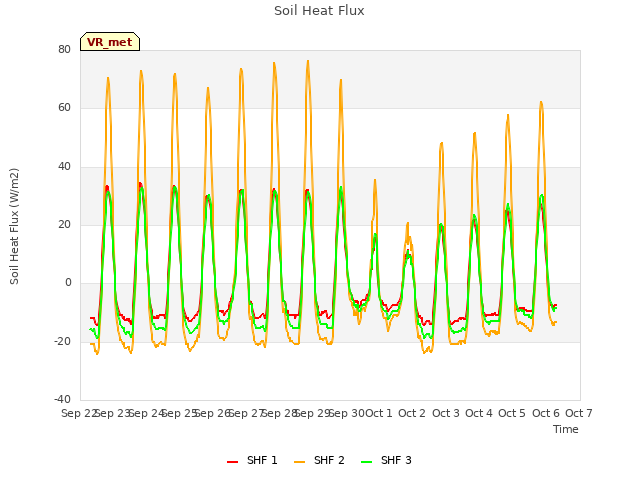Toggle the SHF 1 legend entry
This screenshot has height=480, width=640.
click(x=252, y=460)
